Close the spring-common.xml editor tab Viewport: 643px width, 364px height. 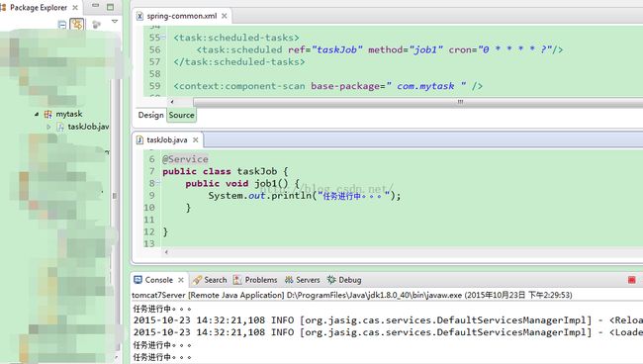click(225, 16)
